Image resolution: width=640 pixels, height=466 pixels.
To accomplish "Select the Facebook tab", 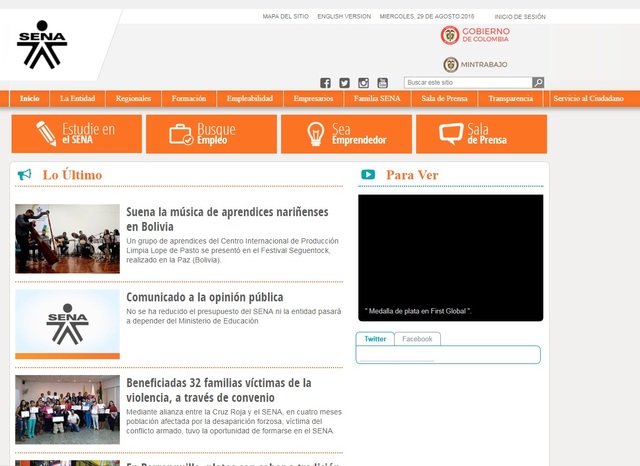I will [x=417, y=339].
